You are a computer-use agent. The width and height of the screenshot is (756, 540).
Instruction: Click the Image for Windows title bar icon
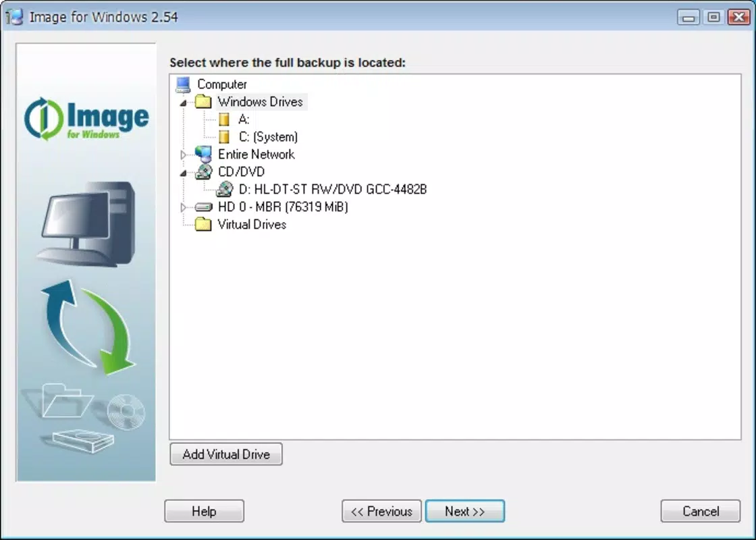click(x=14, y=17)
